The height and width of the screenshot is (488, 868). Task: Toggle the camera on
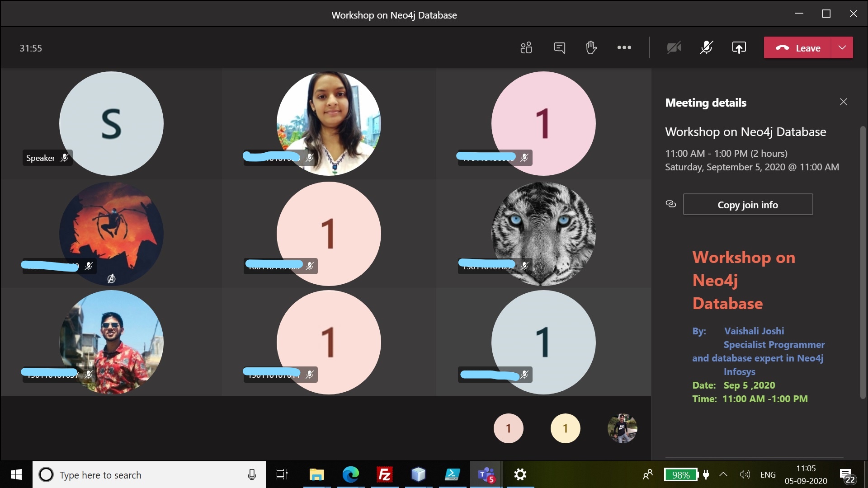tap(674, 47)
